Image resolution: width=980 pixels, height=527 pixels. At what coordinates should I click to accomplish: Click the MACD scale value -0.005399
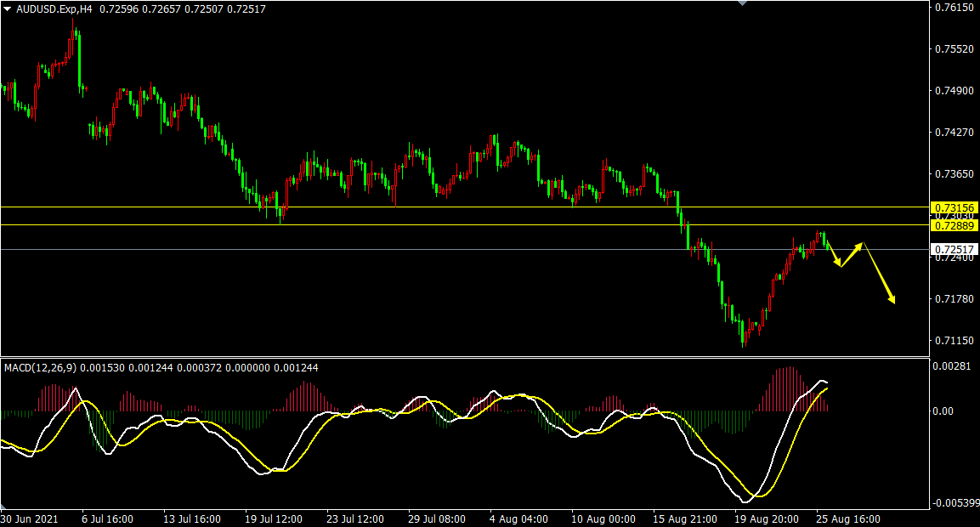(955, 502)
